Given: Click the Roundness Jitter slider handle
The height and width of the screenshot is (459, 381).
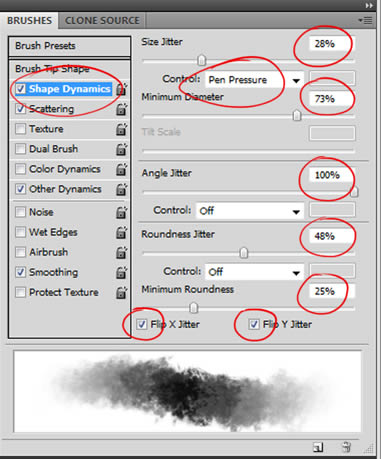Looking at the screenshot, I should [244, 253].
